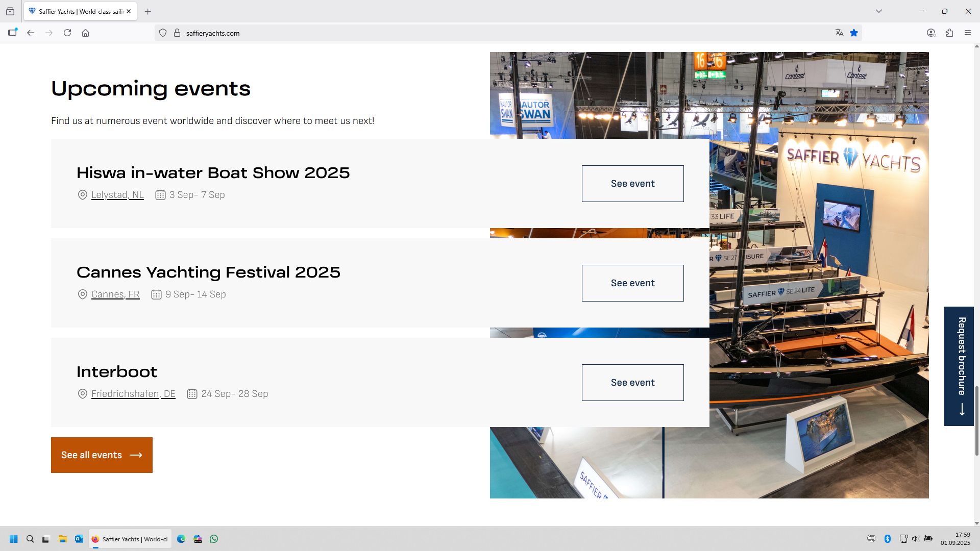
Task: Open the Friedrichshafen, DE location link
Action: pyautogui.click(x=133, y=394)
